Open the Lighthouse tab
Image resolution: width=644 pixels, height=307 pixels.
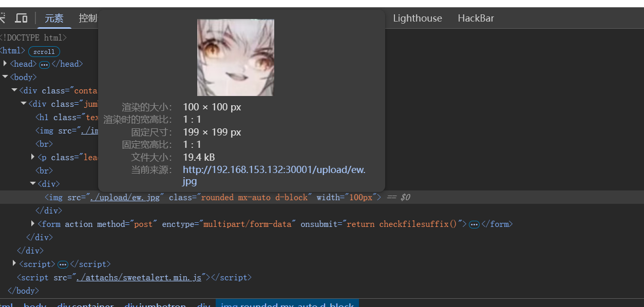tap(418, 18)
